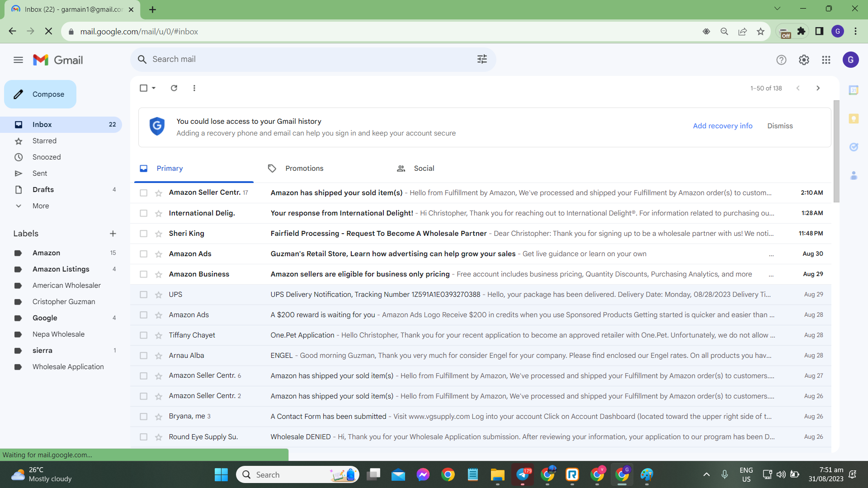Check the Amazon Ads Aug 30 email
Viewport: 868px width, 488px height.
[x=143, y=254]
